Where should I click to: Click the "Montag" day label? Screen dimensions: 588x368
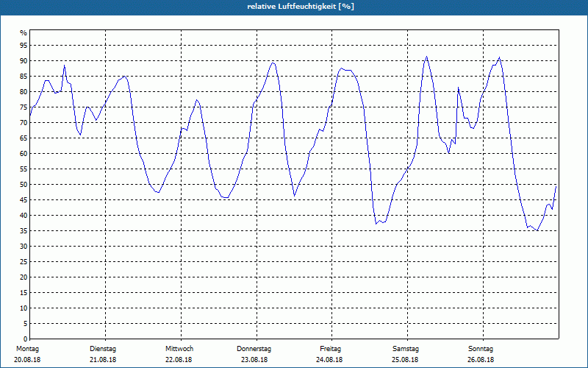pos(27,349)
